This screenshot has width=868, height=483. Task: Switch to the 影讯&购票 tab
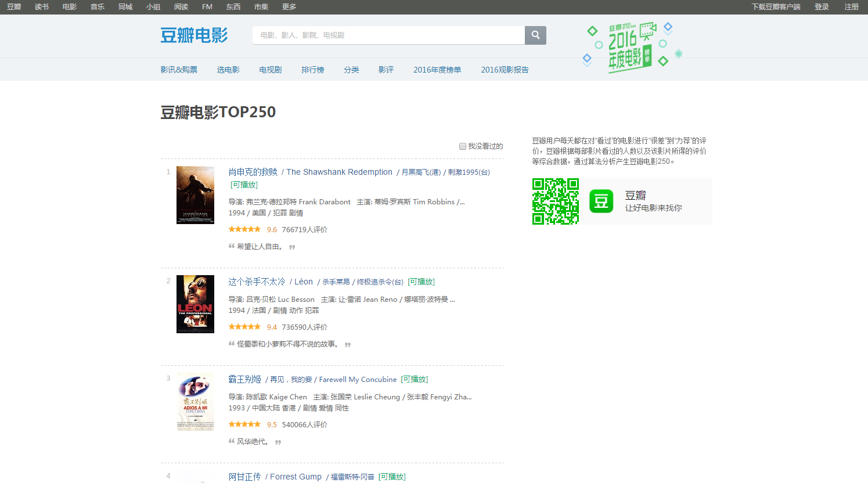(x=179, y=69)
